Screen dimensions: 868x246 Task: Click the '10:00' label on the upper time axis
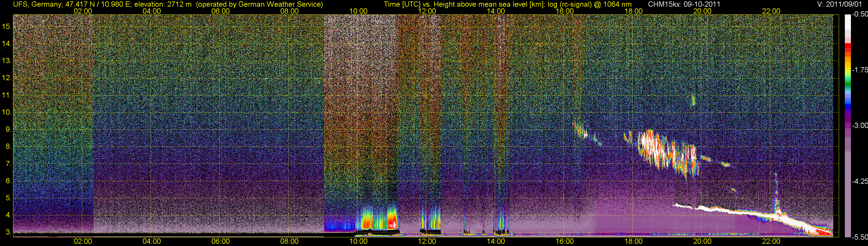tap(358, 11)
